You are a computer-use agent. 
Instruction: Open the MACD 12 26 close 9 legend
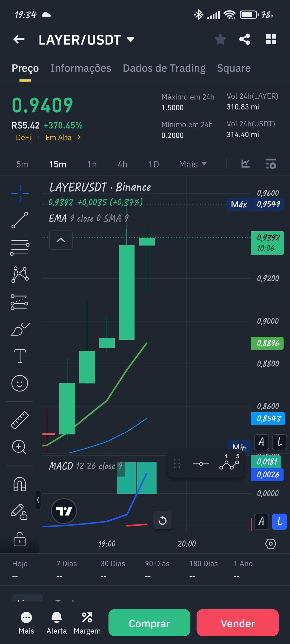click(86, 466)
